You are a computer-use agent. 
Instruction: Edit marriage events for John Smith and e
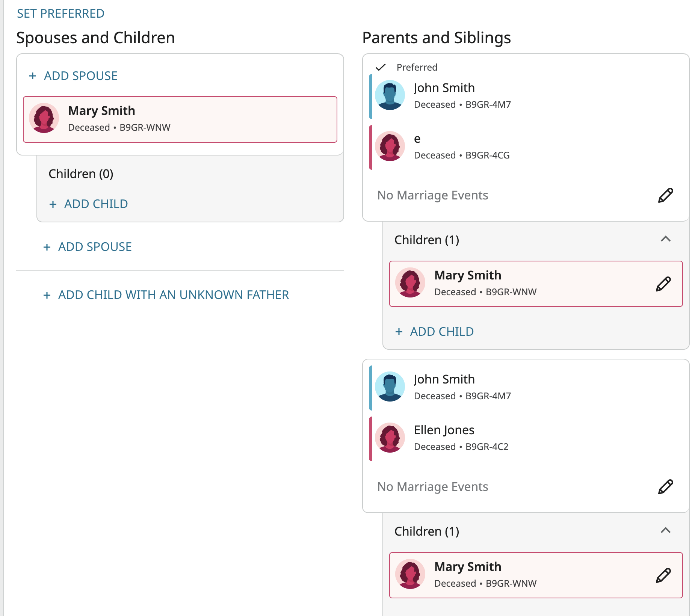click(665, 195)
